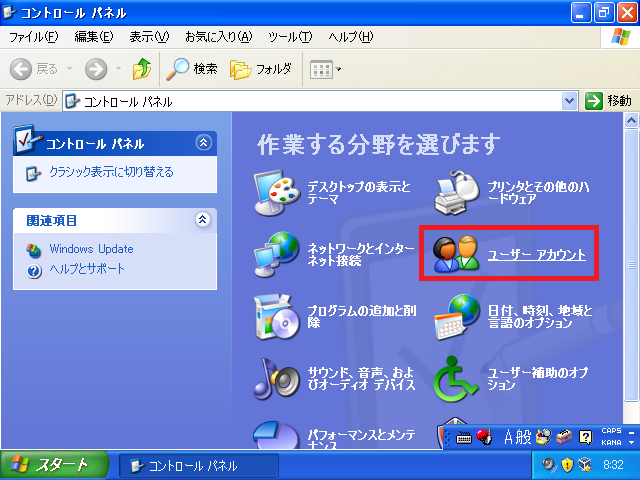Open the address bar dropdown arrow
This screenshot has width=640, height=480.
tap(569, 101)
